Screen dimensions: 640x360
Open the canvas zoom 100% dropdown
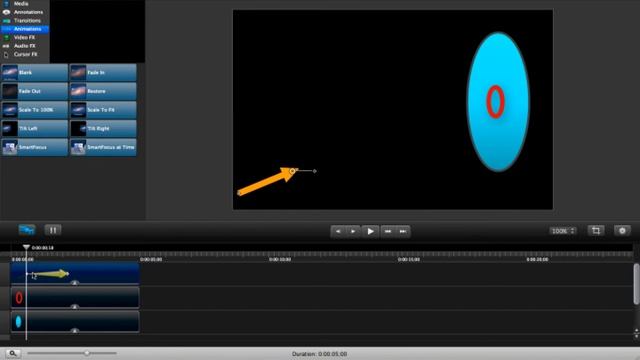coord(562,231)
